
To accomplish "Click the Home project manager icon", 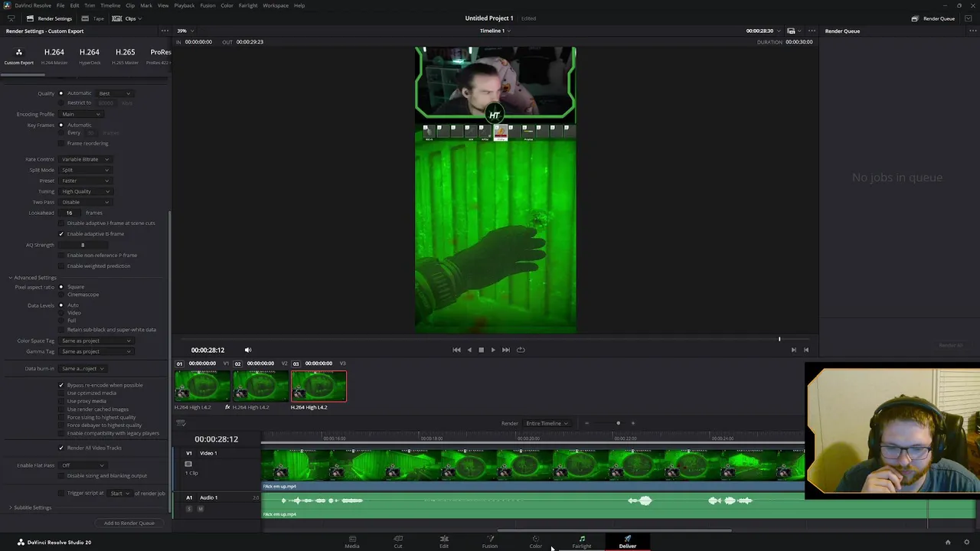I will pos(948,542).
